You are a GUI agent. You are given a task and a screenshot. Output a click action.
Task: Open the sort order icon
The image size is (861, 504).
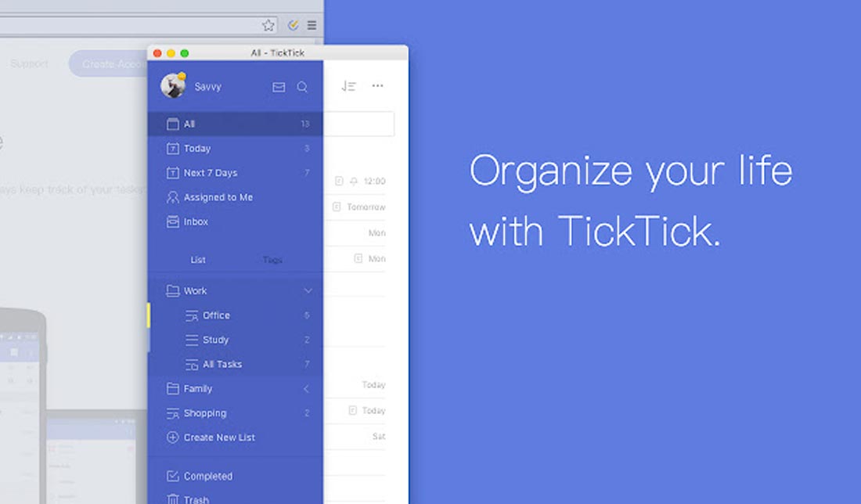[347, 85]
